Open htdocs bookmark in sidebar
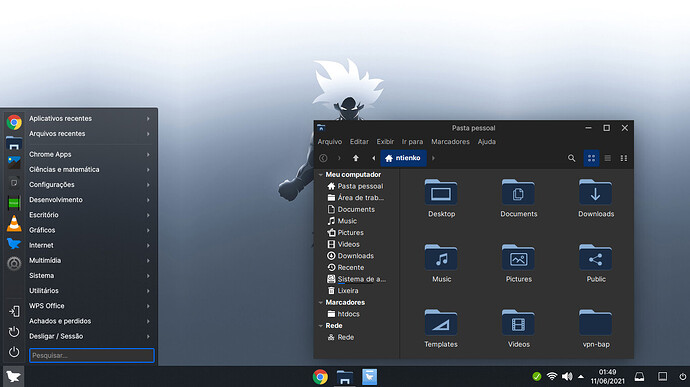Image resolution: width=690 pixels, height=387 pixels. (344, 314)
